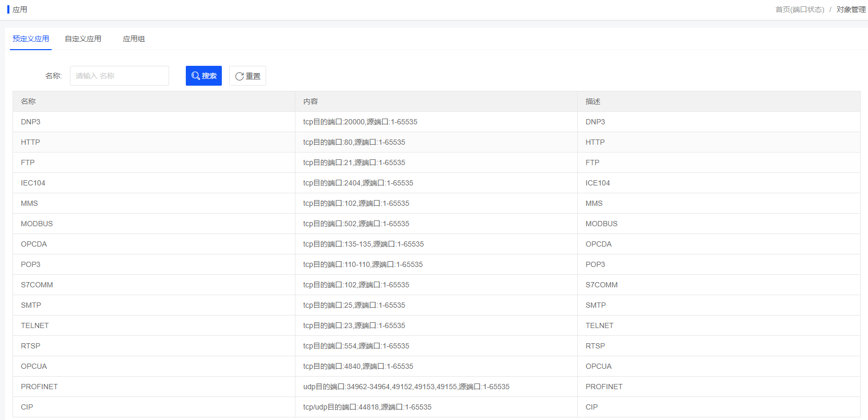Click content cell with port 502

click(436, 224)
